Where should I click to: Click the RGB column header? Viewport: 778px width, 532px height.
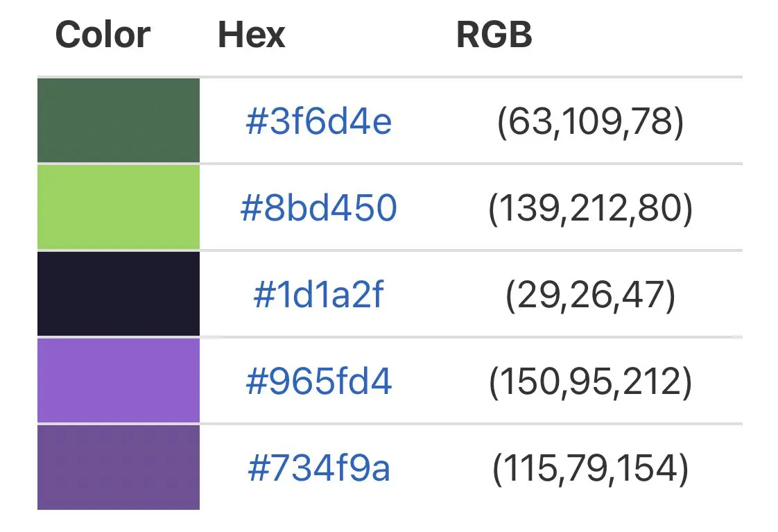(x=494, y=35)
